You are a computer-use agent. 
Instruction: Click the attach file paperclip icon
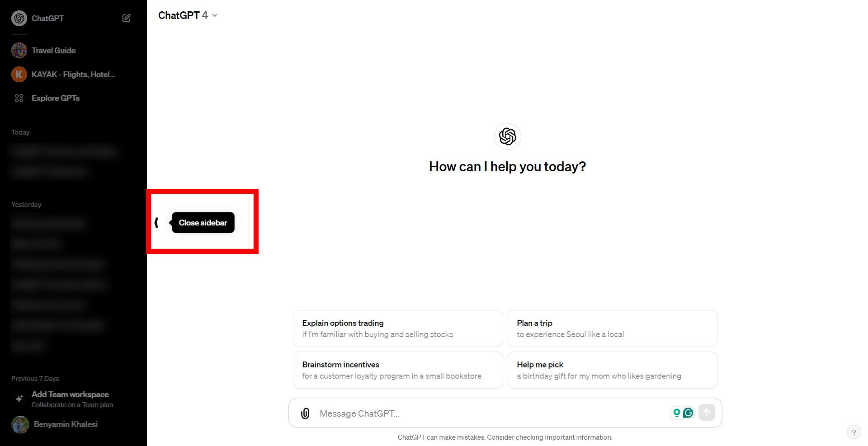pyautogui.click(x=305, y=413)
